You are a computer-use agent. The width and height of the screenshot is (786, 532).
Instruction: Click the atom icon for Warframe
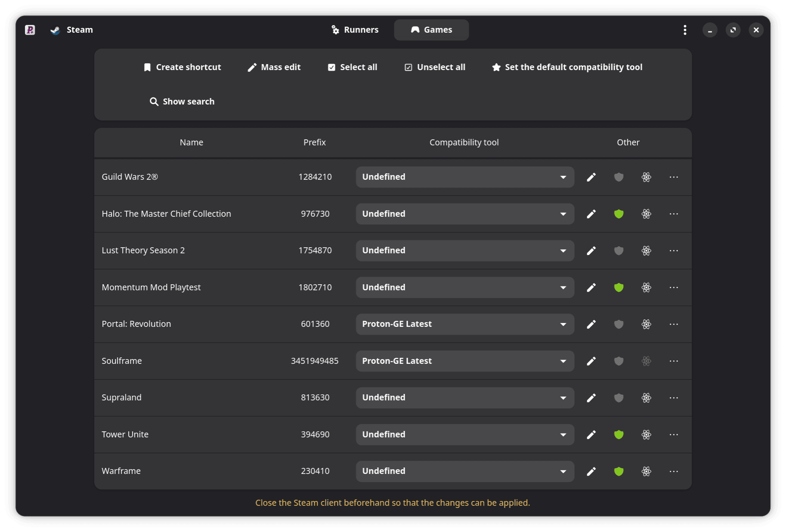click(x=646, y=471)
